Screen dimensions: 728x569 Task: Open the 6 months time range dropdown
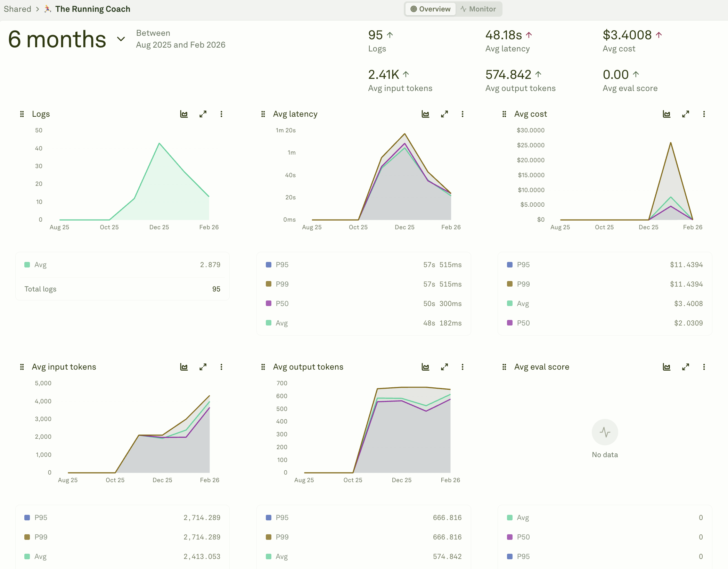(x=121, y=39)
